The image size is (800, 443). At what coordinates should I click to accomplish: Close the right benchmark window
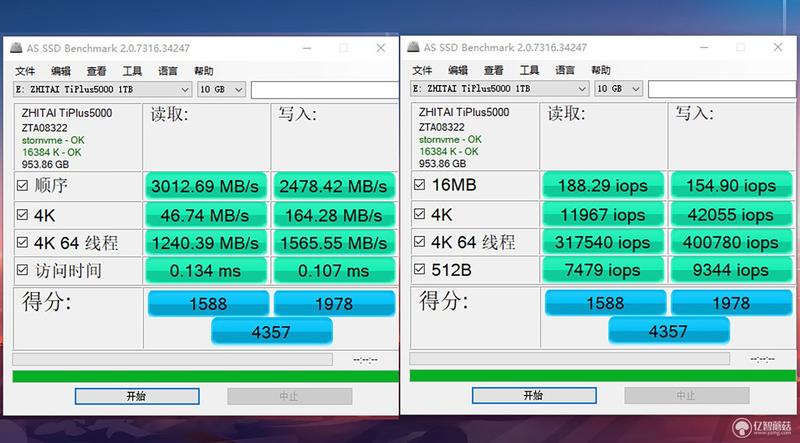778,47
